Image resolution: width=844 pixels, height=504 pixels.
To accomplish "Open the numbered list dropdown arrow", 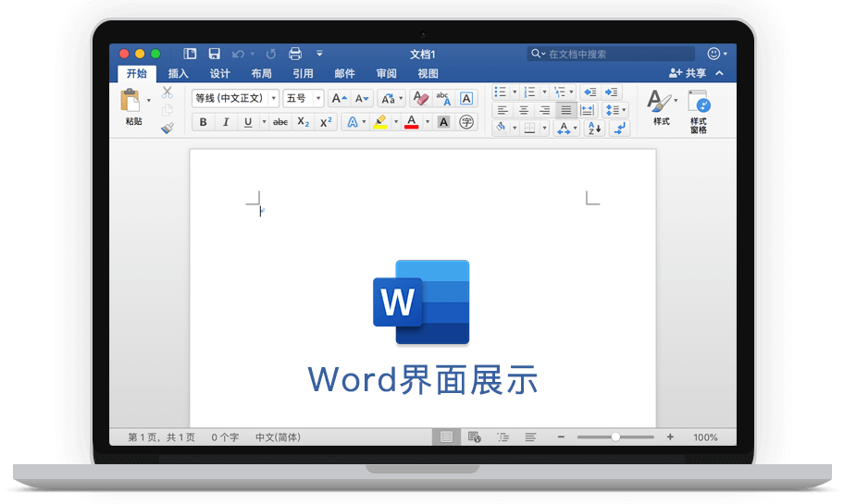I will pyautogui.click(x=544, y=92).
